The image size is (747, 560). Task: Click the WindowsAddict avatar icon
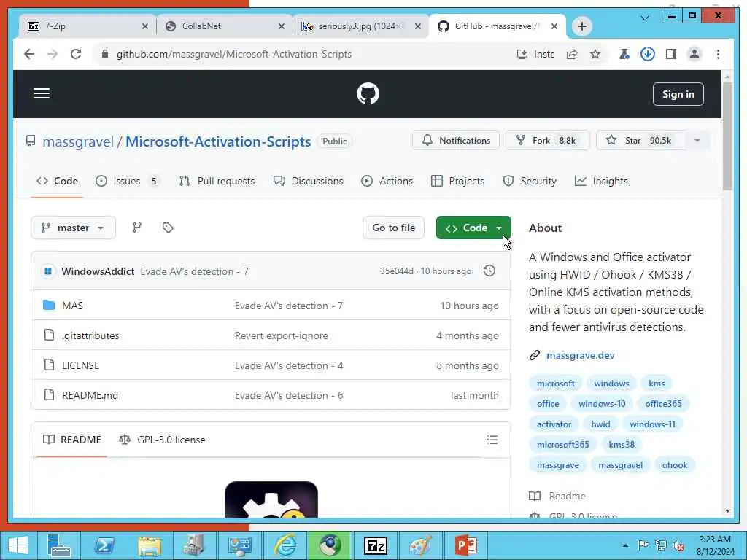[47, 271]
